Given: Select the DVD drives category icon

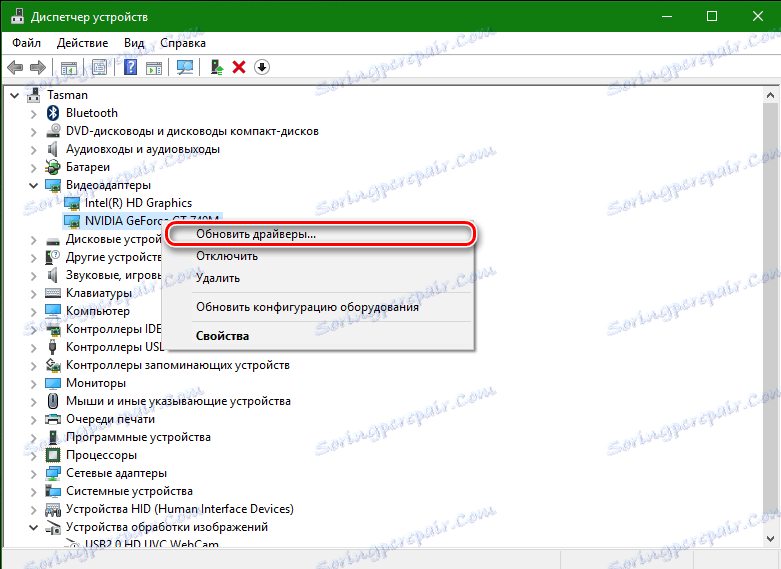Looking at the screenshot, I should click(x=53, y=131).
